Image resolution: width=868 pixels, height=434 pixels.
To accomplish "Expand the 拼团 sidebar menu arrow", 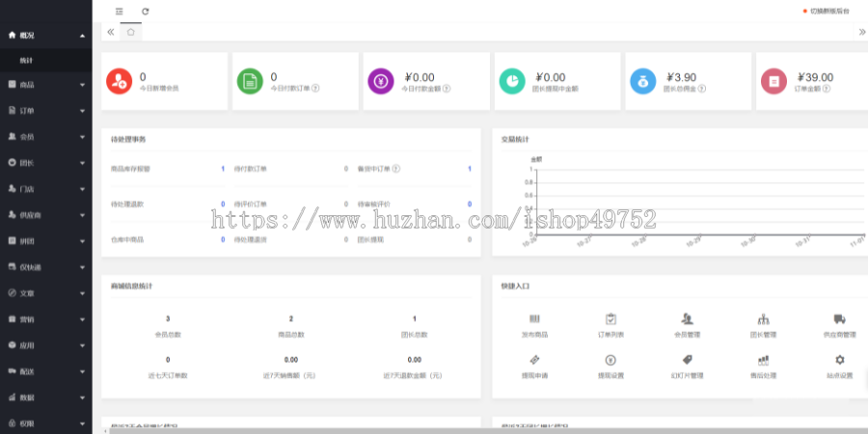I will tap(83, 241).
